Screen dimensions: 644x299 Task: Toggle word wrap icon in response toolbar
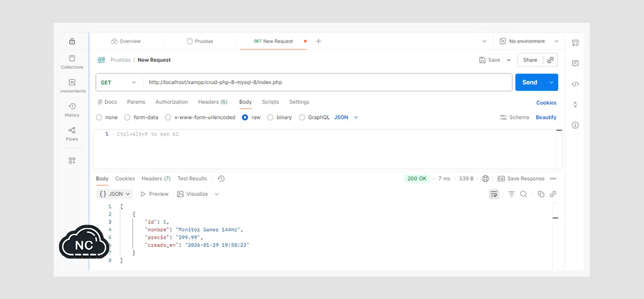494,194
